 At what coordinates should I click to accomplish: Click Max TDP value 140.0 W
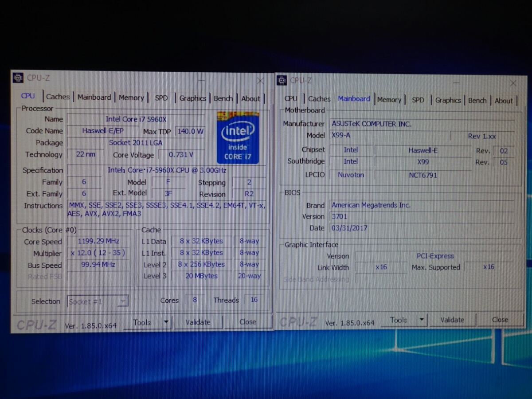pos(190,131)
